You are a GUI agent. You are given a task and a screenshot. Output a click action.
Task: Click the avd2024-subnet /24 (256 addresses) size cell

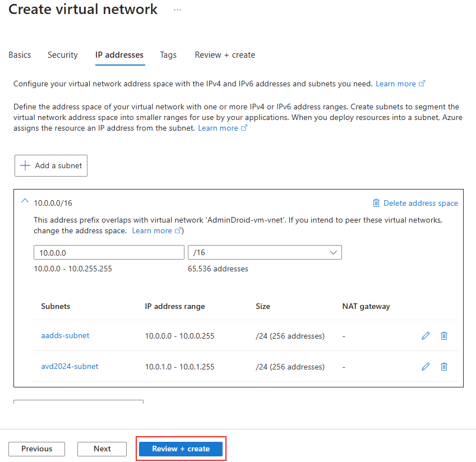pyautogui.click(x=290, y=367)
